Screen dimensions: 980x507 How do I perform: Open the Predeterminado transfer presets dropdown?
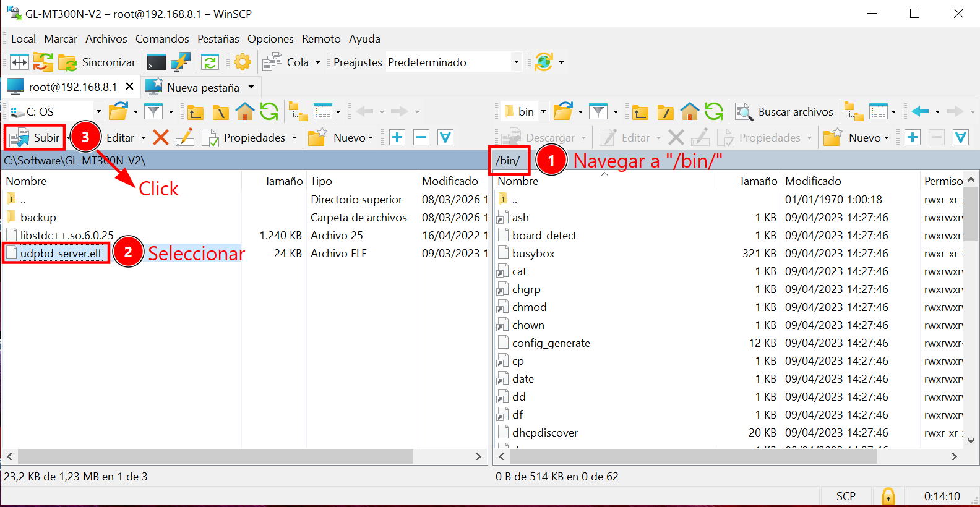tap(515, 62)
